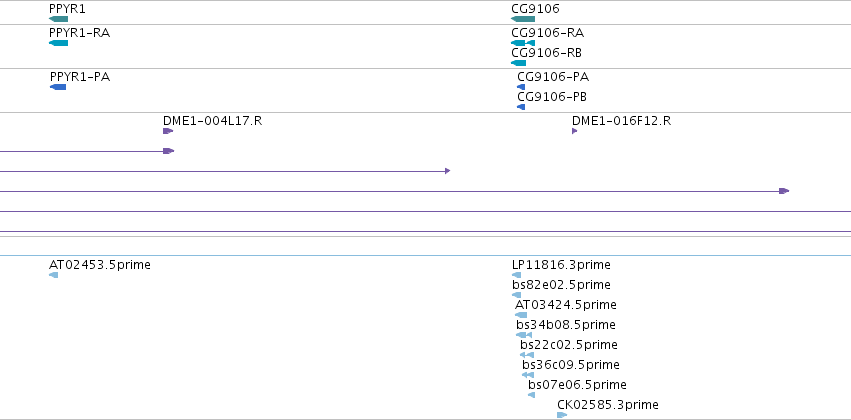The width and height of the screenshot is (851, 420).
Task: Select the PPYR1 gene arrow glyph
Action: (x=58, y=19)
